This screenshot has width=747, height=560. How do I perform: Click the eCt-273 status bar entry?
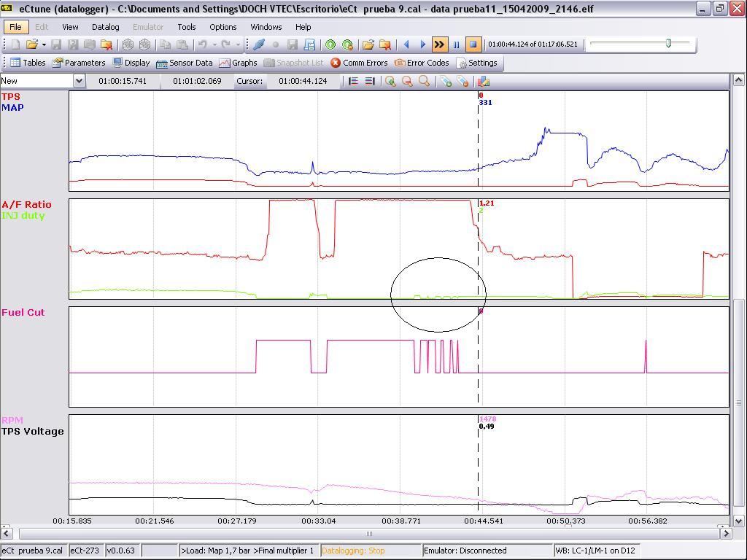[x=85, y=551]
